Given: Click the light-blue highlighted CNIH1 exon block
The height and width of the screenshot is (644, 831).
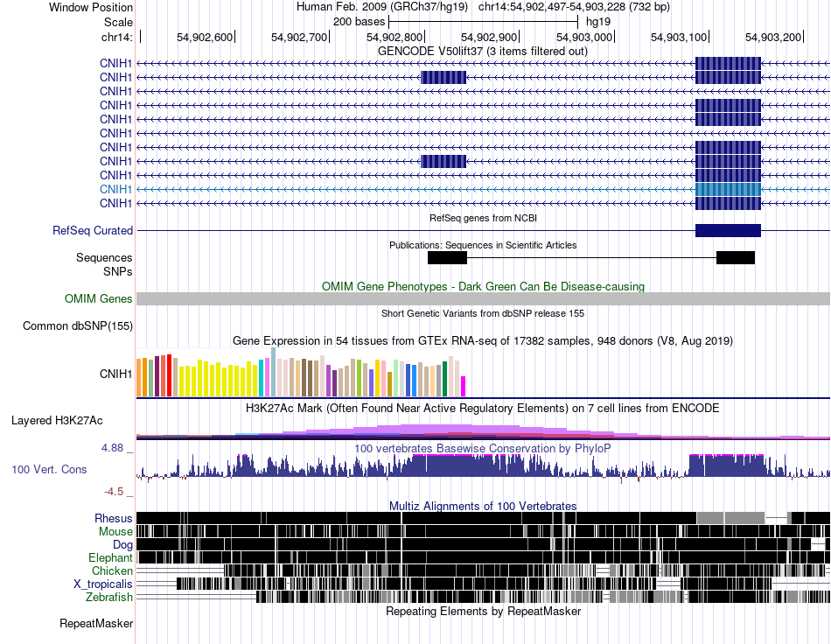Looking at the screenshot, I should tap(728, 189).
